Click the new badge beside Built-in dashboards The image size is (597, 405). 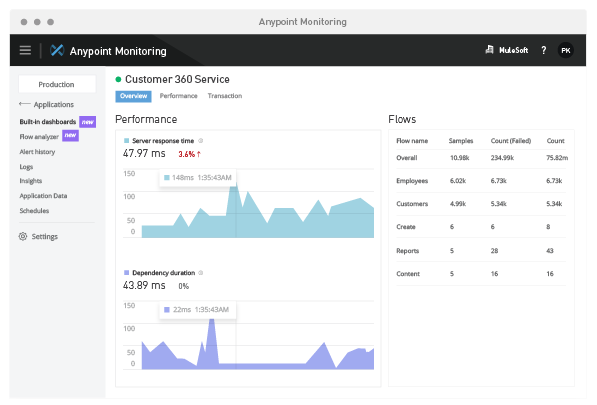click(88, 122)
